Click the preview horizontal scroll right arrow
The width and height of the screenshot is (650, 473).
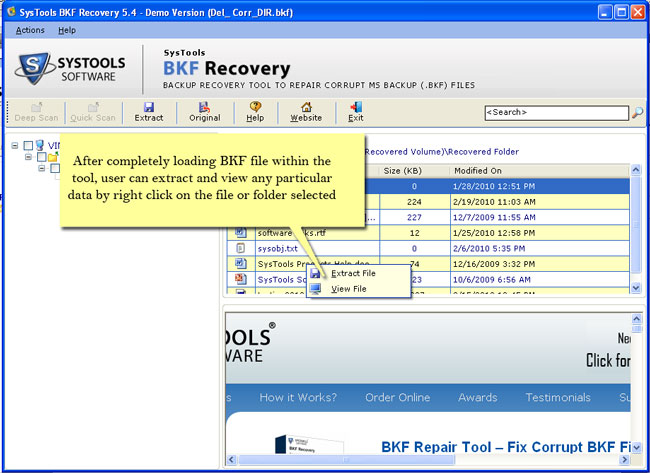pyautogui.click(x=624, y=459)
